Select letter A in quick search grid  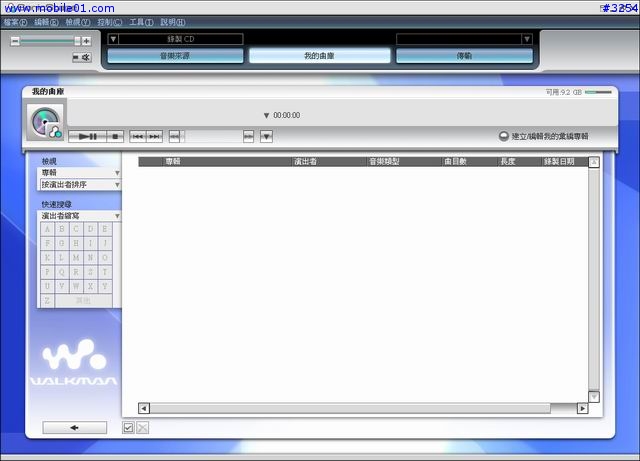pyautogui.click(x=47, y=229)
